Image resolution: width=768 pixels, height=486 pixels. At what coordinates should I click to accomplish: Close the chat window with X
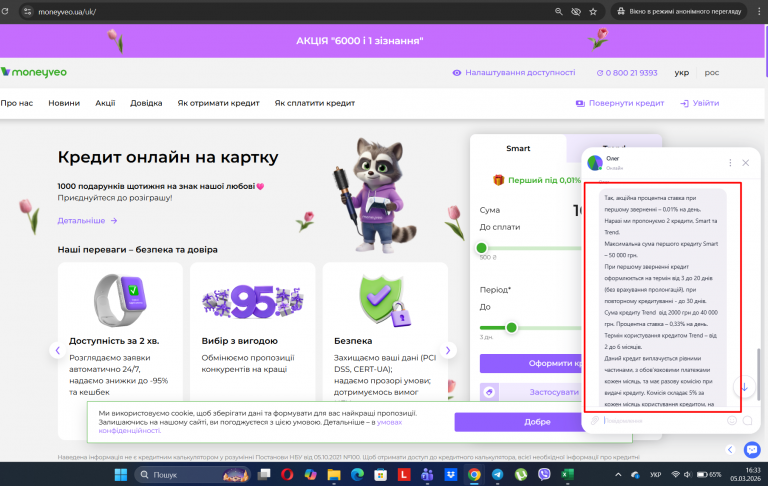[745, 163]
